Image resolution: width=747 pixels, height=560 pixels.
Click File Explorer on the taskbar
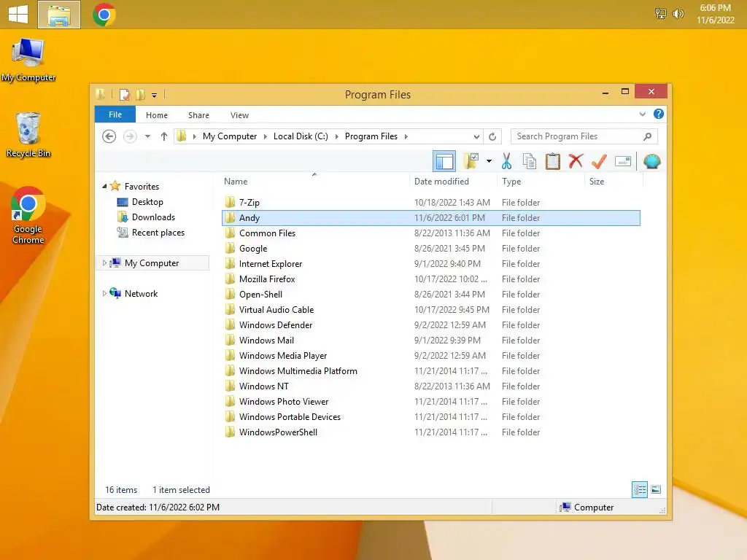click(x=59, y=15)
